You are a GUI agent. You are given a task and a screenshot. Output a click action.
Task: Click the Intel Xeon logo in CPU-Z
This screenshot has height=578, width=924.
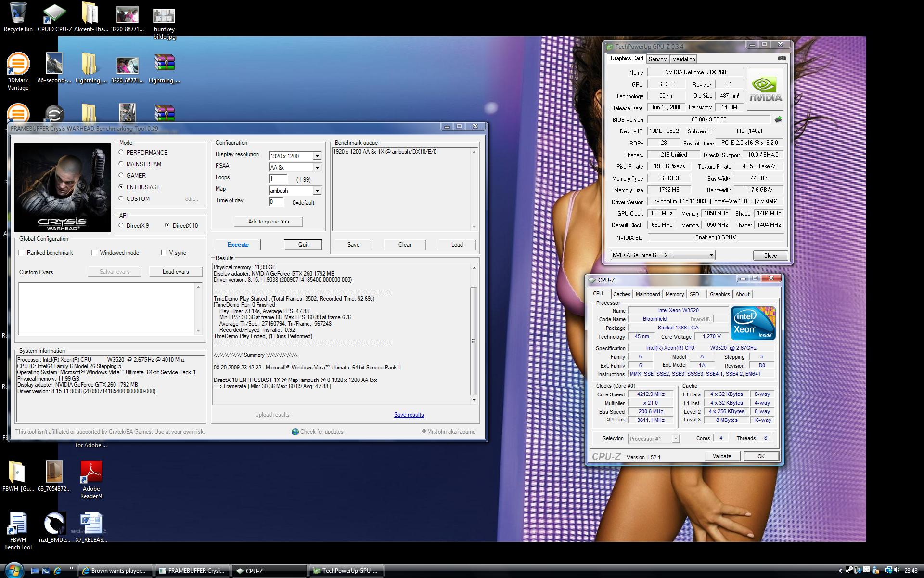[753, 323]
